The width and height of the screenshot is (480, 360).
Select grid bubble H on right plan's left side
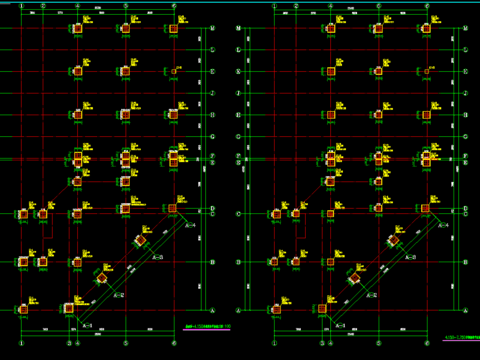click(x=238, y=115)
